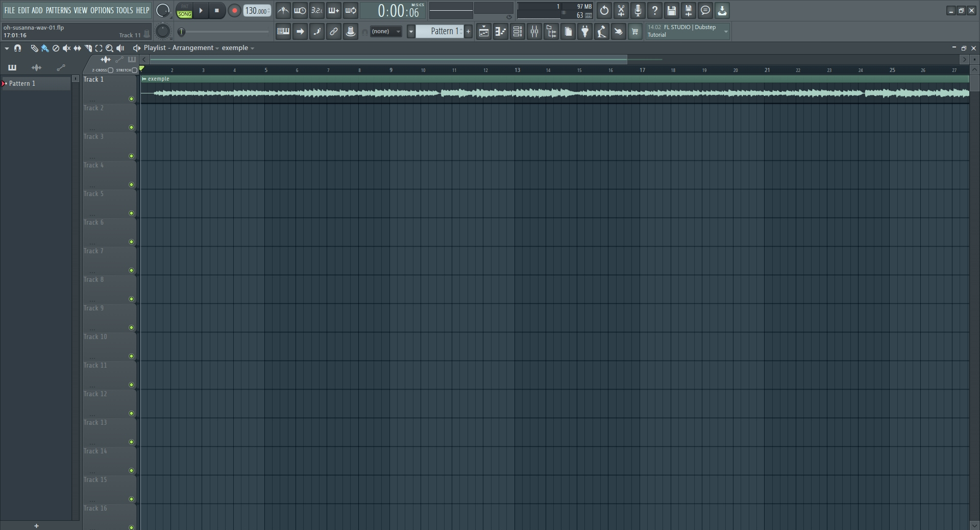Mute Track 2 via green LED

pyautogui.click(x=131, y=128)
